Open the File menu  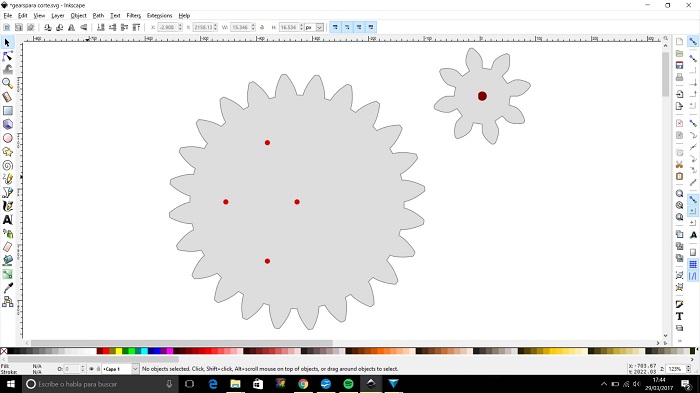8,16
